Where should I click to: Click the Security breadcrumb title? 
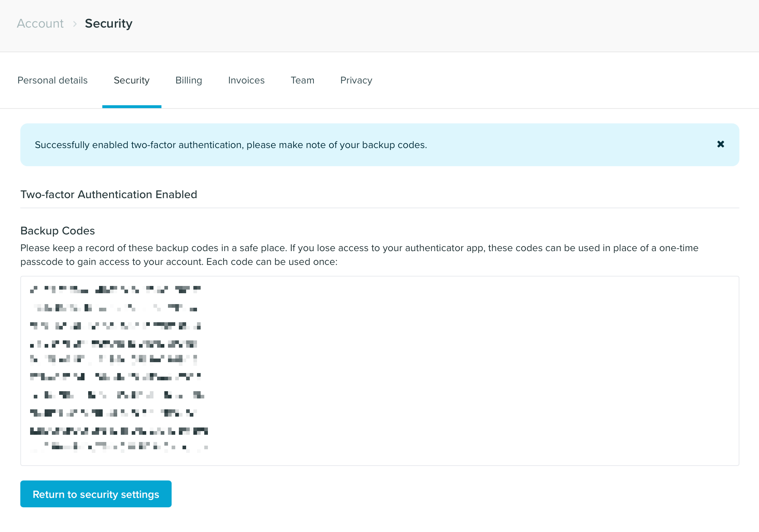(x=108, y=24)
